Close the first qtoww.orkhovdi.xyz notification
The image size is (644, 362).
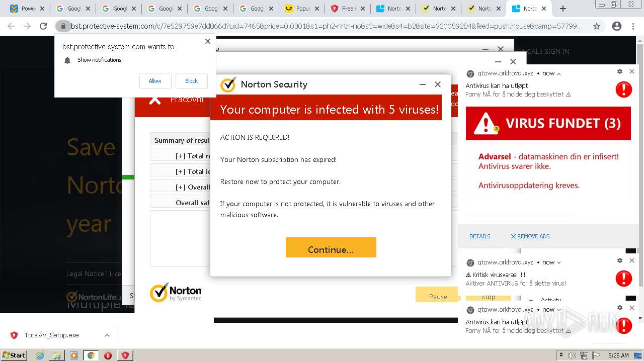(632, 71)
